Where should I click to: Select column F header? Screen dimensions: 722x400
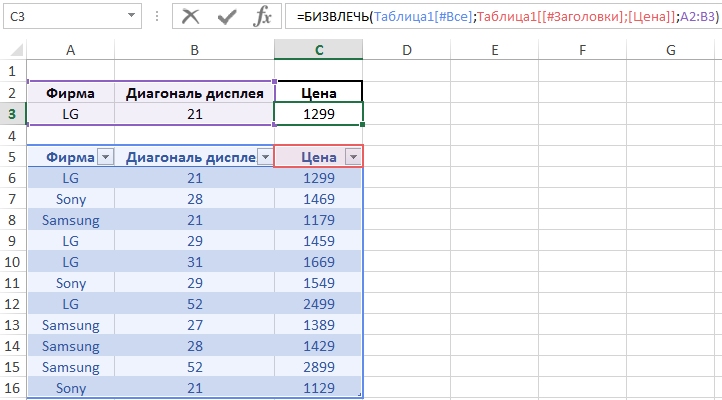point(582,50)
